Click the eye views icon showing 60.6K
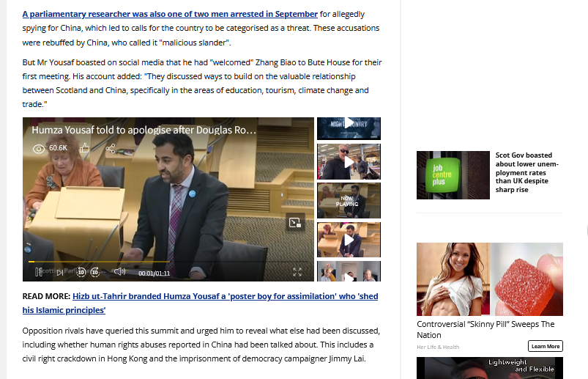This screenshot has height=379, width=588. click(x=39, y=149)
